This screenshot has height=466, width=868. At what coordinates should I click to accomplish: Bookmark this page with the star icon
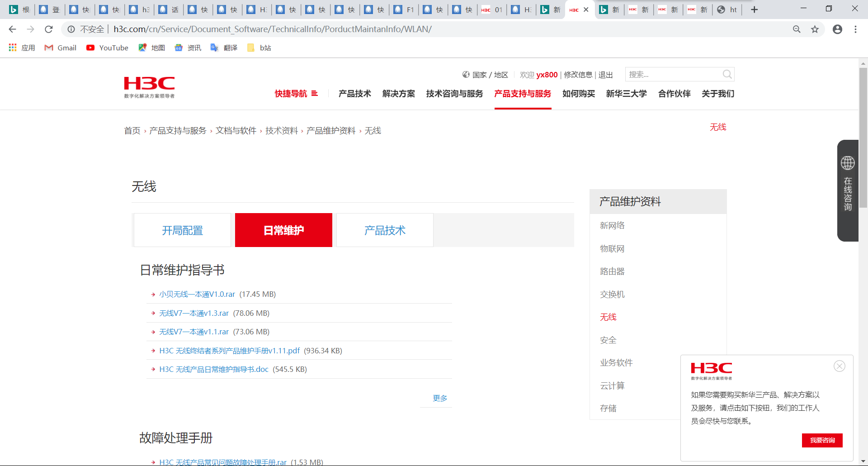815,29
